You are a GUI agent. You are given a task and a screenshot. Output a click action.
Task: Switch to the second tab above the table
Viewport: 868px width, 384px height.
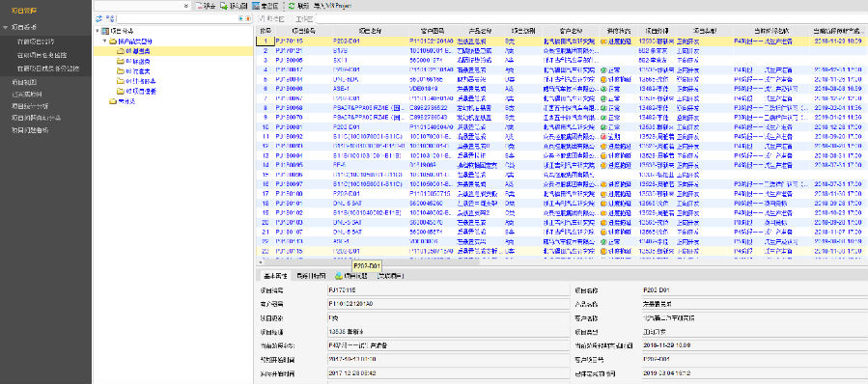(303, 18)
